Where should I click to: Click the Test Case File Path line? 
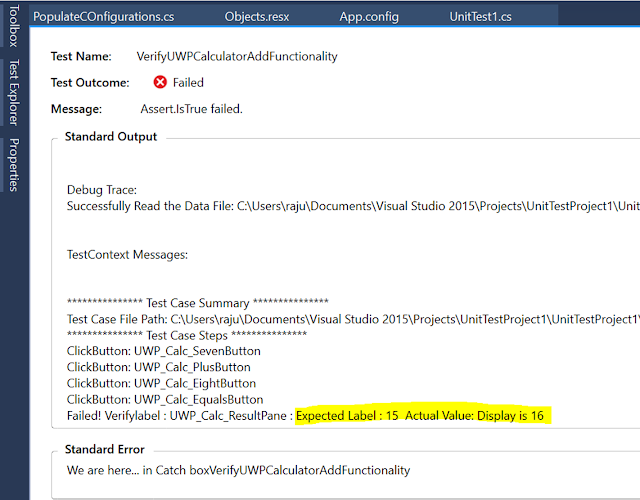[x=350, y=319]
